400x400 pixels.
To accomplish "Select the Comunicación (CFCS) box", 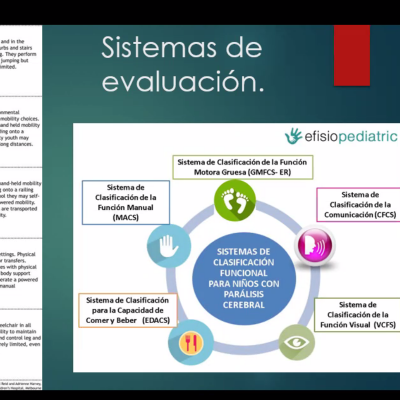I will [358, 205].
